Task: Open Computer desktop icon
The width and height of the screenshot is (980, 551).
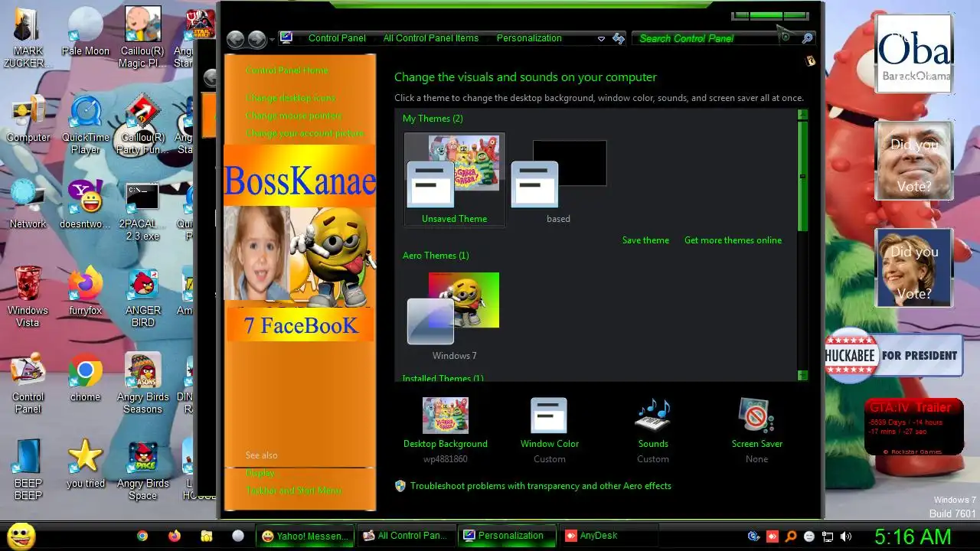Action: tap(28, 118)
